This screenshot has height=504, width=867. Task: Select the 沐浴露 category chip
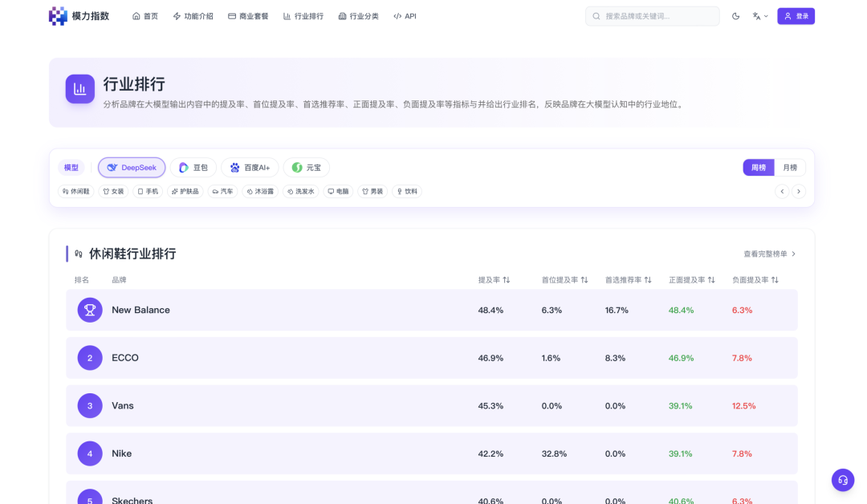coord(260,191)
